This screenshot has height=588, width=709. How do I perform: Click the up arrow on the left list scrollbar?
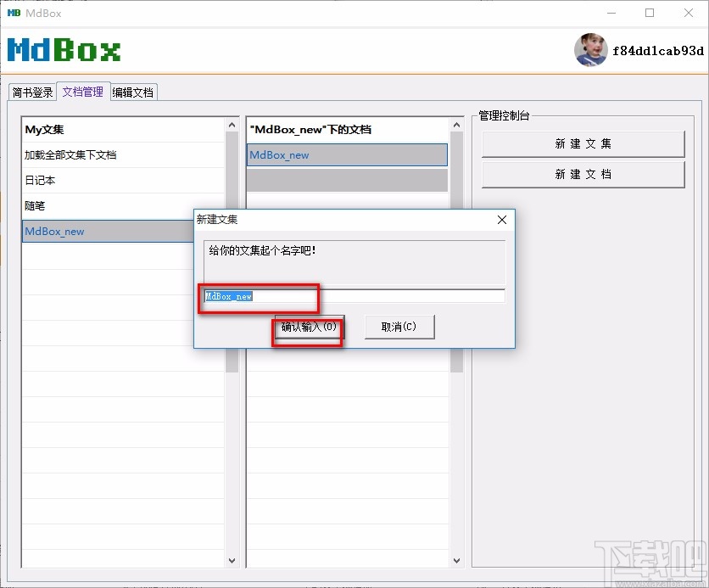(x=232, y=123)
